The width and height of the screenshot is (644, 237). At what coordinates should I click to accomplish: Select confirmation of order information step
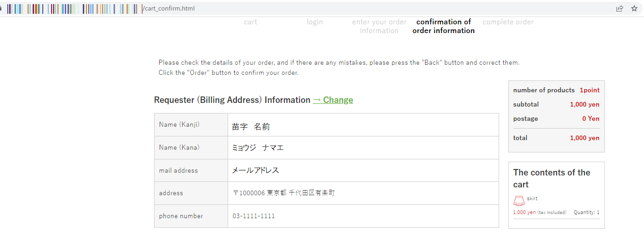pyautogui.click(x=444, y=26)
